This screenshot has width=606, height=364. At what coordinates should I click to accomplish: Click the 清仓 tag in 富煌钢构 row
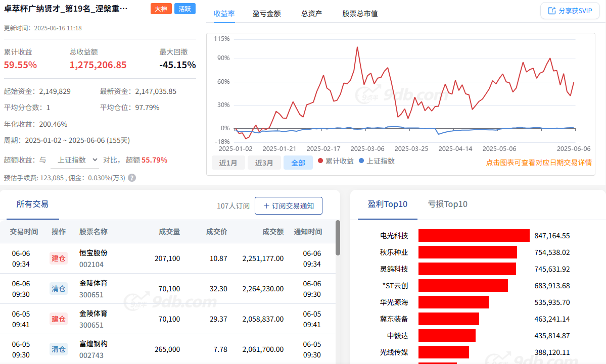pyautogui.click(x=58, y=349)
